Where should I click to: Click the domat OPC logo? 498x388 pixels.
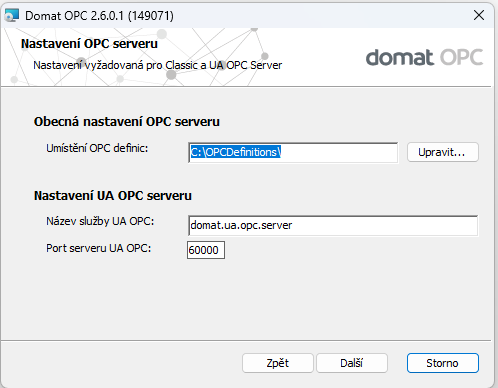(x=424, y=57)
